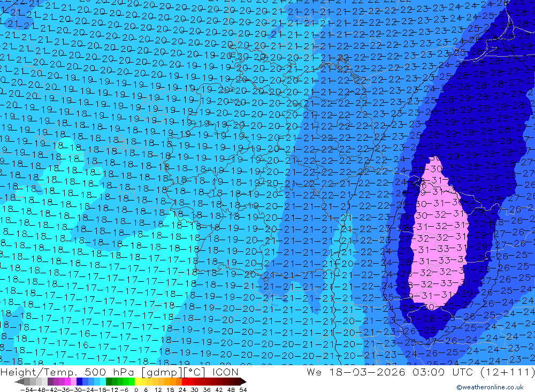Image resolution: width=535 pixels, height=392 pixels.
Task: Click the -54 legend scale label
Action: tap(27, 390)
